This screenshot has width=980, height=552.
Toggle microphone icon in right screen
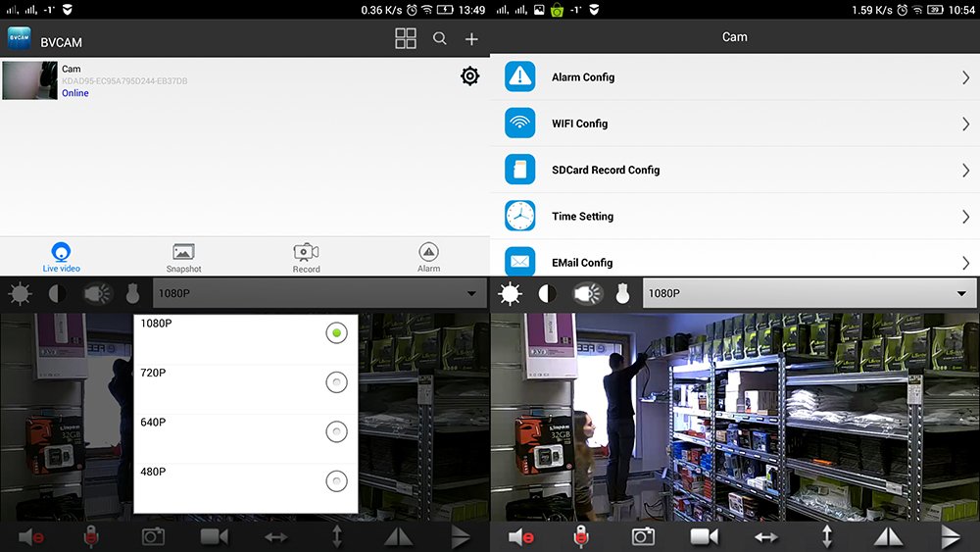[581, 537]
